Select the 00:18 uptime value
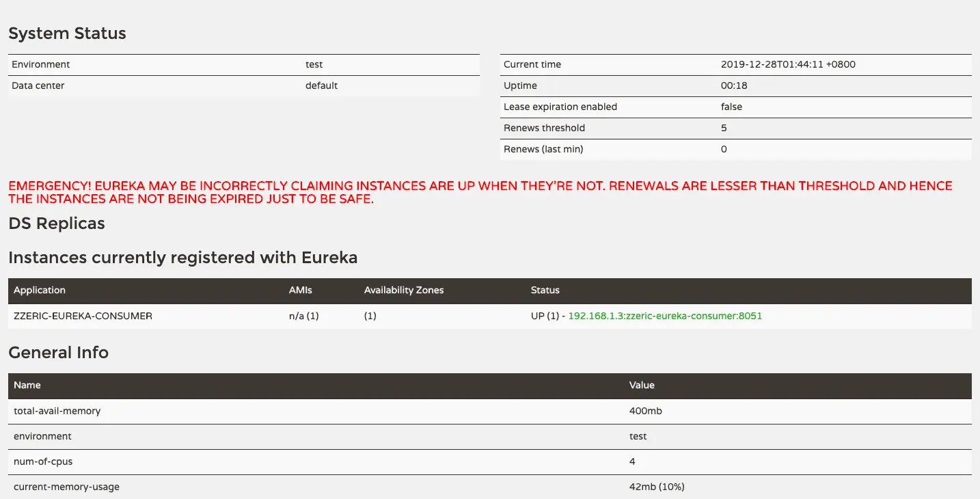Screen dimensions: 980x499 tap(733, 85)
